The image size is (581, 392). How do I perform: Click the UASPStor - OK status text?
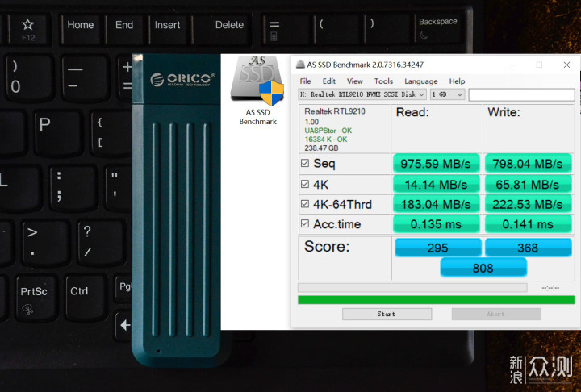click(x=328, y=131)
